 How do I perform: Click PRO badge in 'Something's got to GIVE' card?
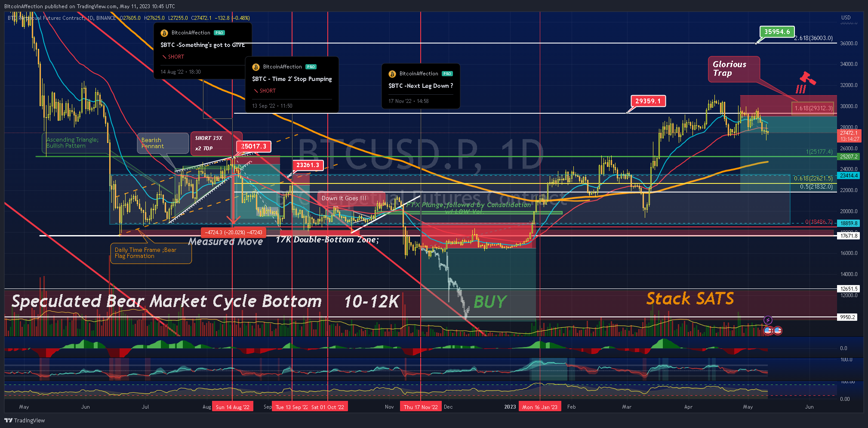click(x=219, y=33)
